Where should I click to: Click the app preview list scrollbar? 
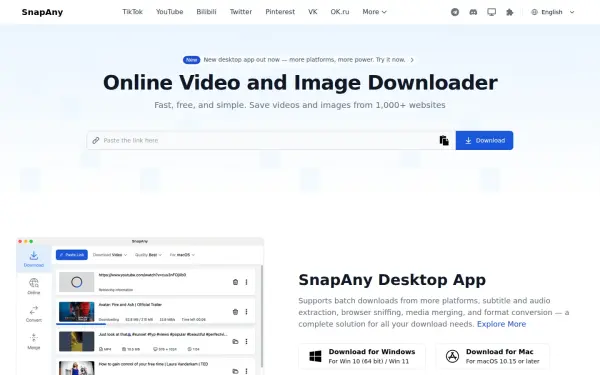click(x=262, y=316)
